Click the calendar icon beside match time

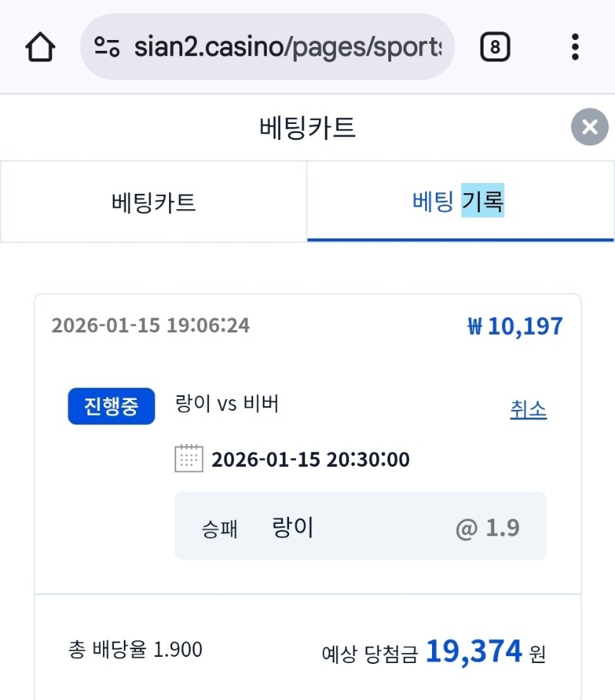[x=188, y=458]
